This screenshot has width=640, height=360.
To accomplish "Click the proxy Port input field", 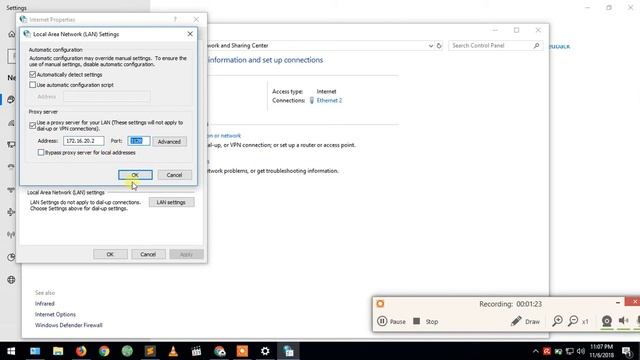I will tap(138, 141).
